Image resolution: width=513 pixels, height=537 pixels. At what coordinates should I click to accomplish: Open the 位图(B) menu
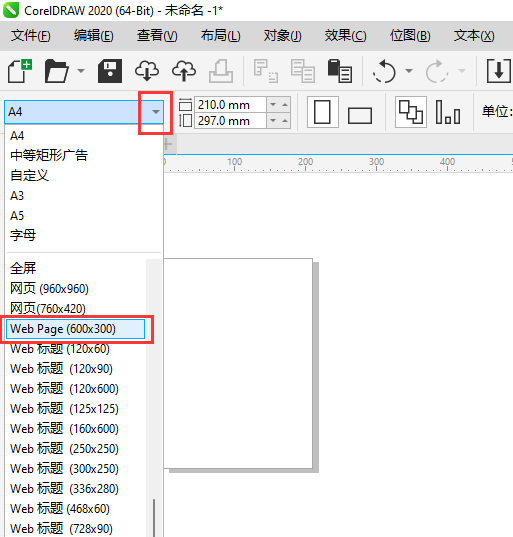(x=410, y=36)
